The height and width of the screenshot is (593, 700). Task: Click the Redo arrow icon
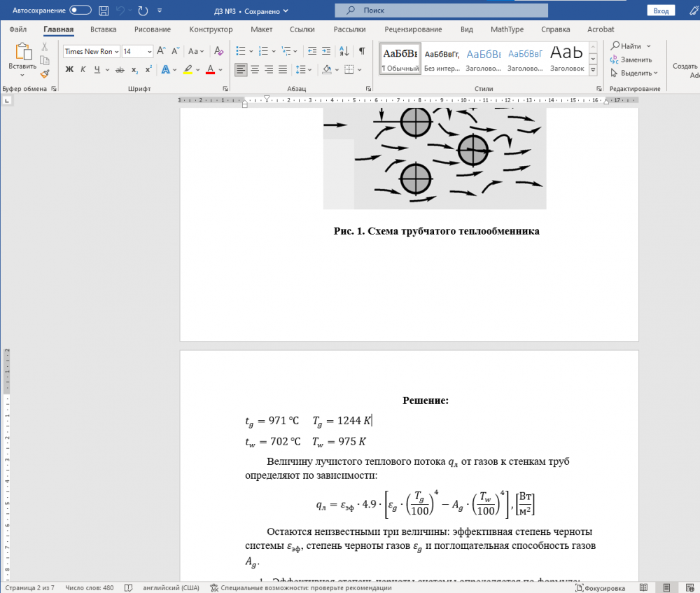(143, 11)
